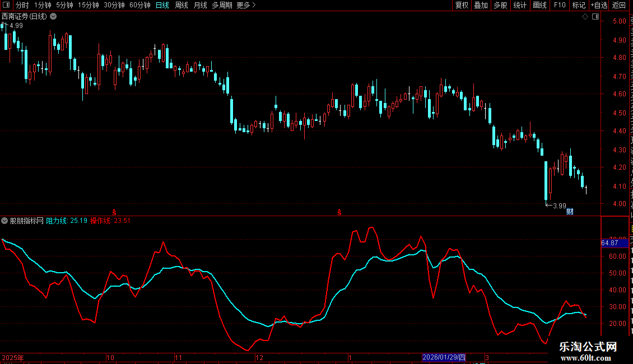Click the red S marker near January
The height and width of the screenshot is (364, 633).
(x=339, y=212)
